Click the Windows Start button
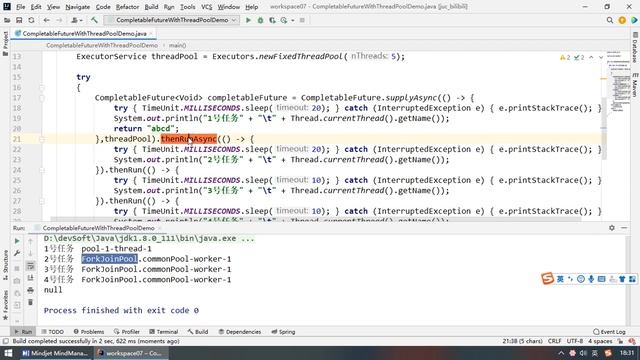640x360 pixels. [x=8, y=353]
